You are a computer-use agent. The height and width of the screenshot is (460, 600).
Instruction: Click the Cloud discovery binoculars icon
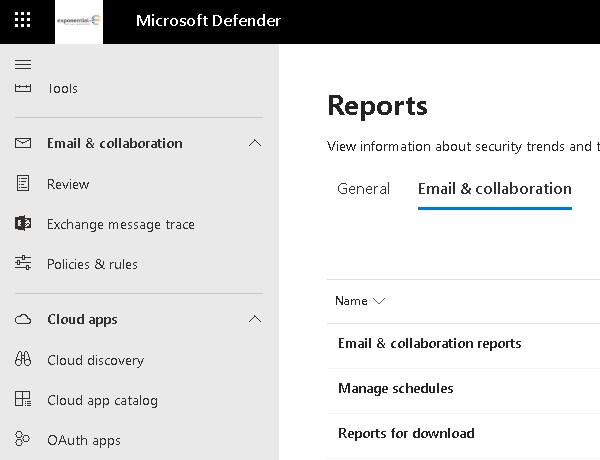click(23, 360)
